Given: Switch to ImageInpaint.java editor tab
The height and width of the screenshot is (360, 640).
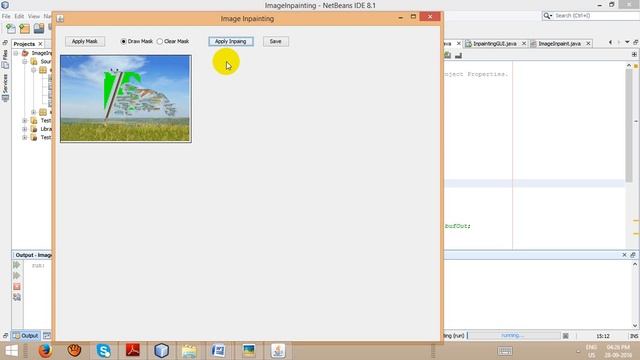Looking at the screenshot, I should point(559,43).
